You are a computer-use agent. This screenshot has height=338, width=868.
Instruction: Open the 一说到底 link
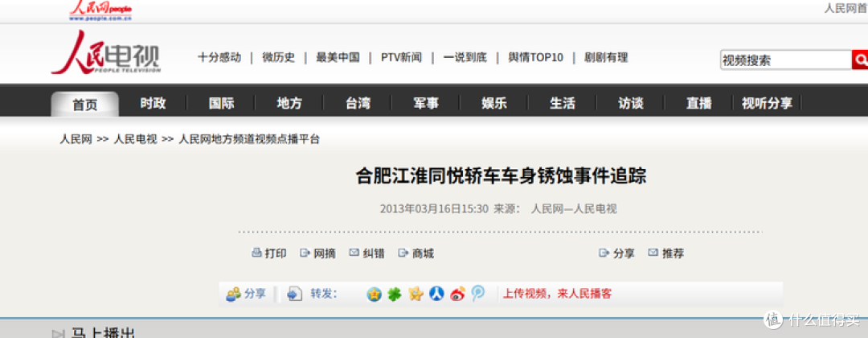[465, 58]
